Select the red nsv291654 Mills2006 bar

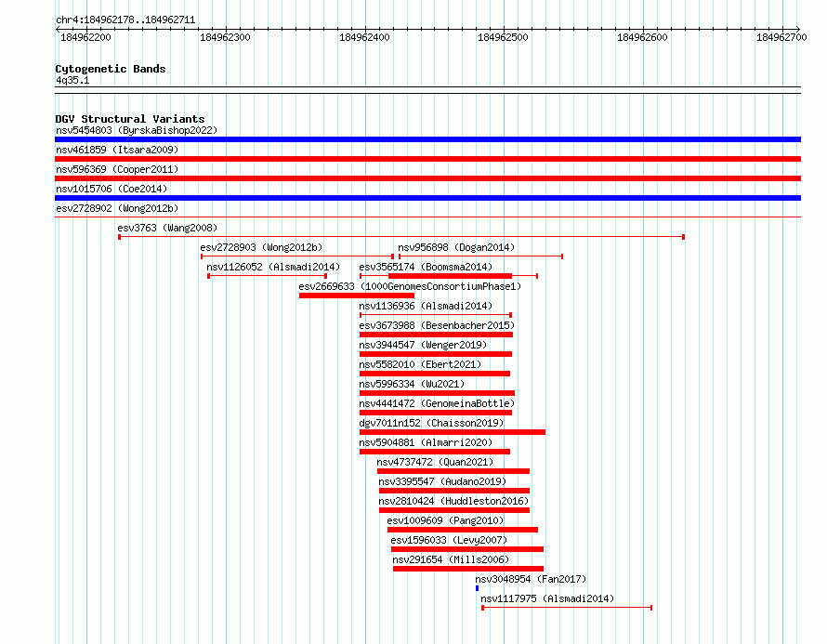(468, 569)
